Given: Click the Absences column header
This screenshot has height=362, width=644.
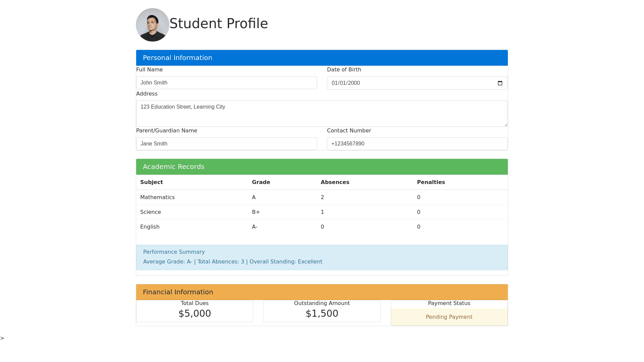Looking at the screenshot, I should click(x=335, y=182).
